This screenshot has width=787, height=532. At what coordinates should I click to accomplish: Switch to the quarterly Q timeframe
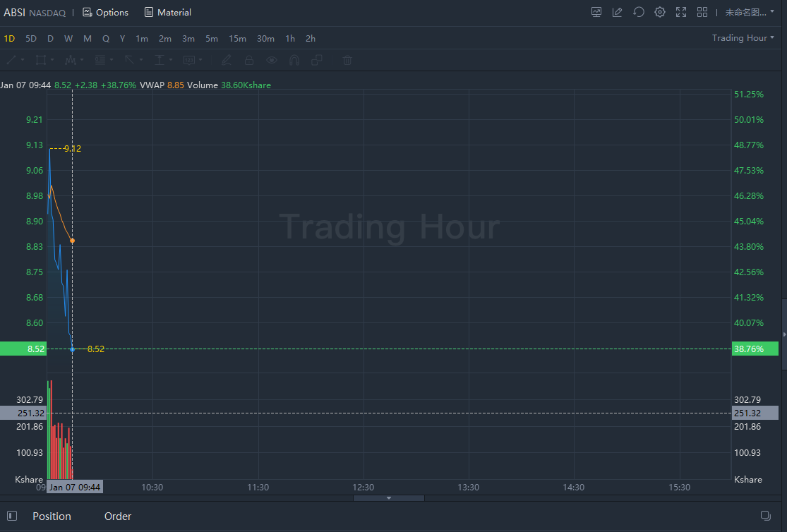[105, 39]
